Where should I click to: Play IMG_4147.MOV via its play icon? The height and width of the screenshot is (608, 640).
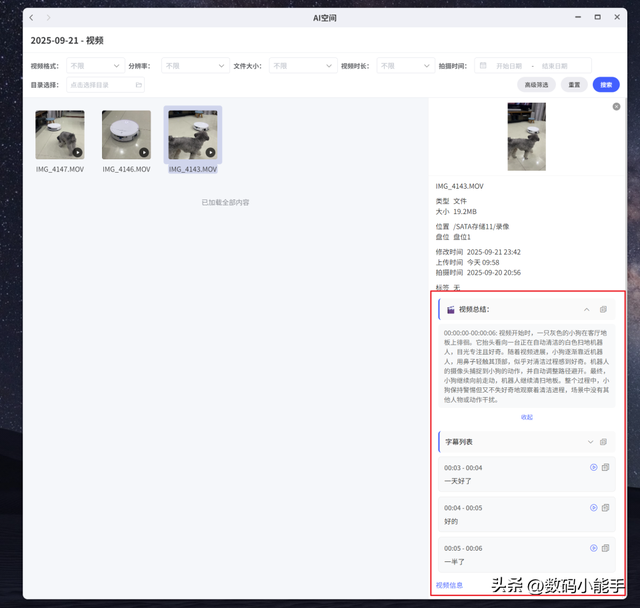[x=78, y=152]
